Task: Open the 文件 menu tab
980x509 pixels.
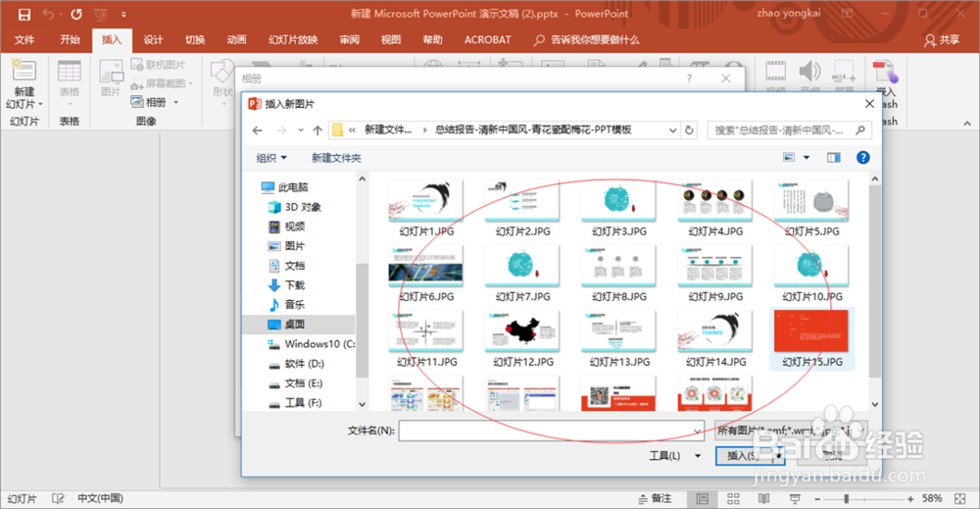Action: click(x=24, y=40)
